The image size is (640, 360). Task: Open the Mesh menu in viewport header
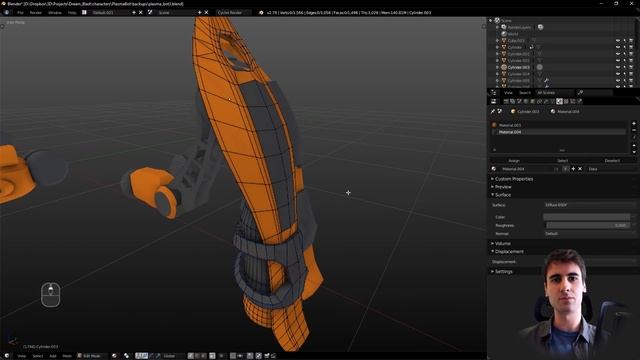click(67, 356)
